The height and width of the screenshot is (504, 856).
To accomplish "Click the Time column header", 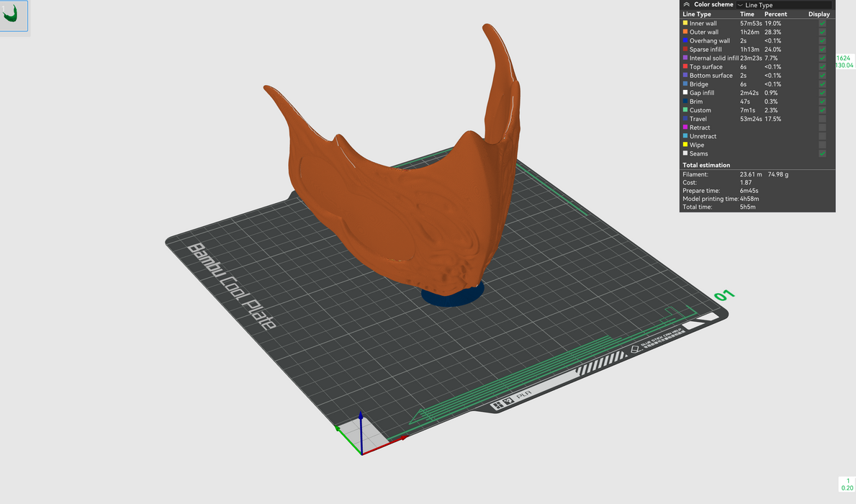I will coord(747,14).
